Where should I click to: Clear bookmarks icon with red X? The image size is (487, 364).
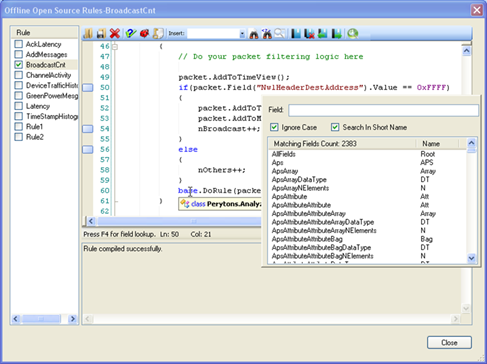click(309, 34)
